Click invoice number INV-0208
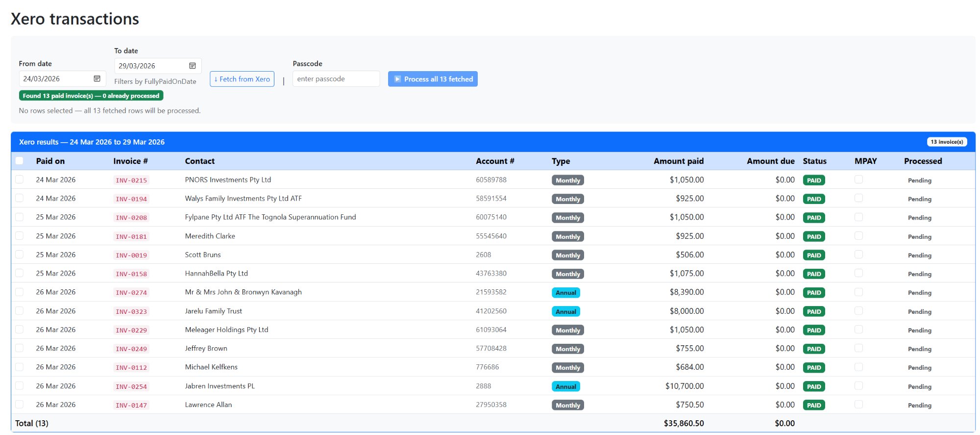Screen dimensions: 980x435 click(131, 217)
